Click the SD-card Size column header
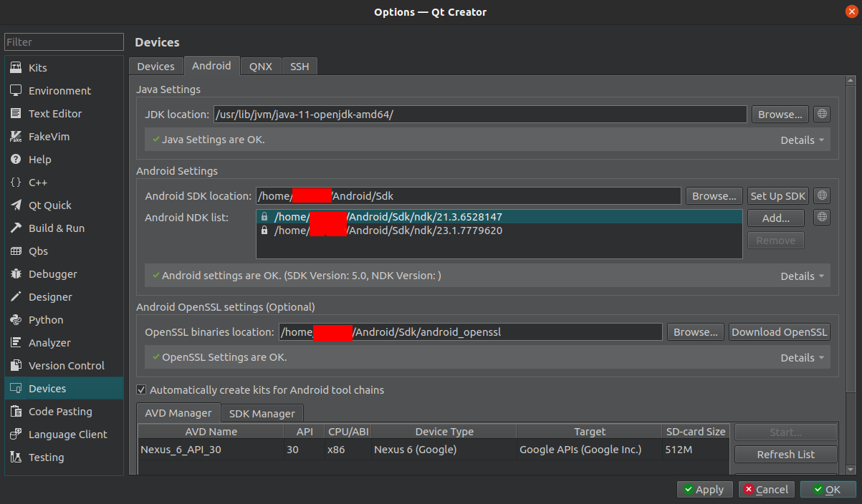The height and width of the screenshot is (504, 862). point(696,432)
